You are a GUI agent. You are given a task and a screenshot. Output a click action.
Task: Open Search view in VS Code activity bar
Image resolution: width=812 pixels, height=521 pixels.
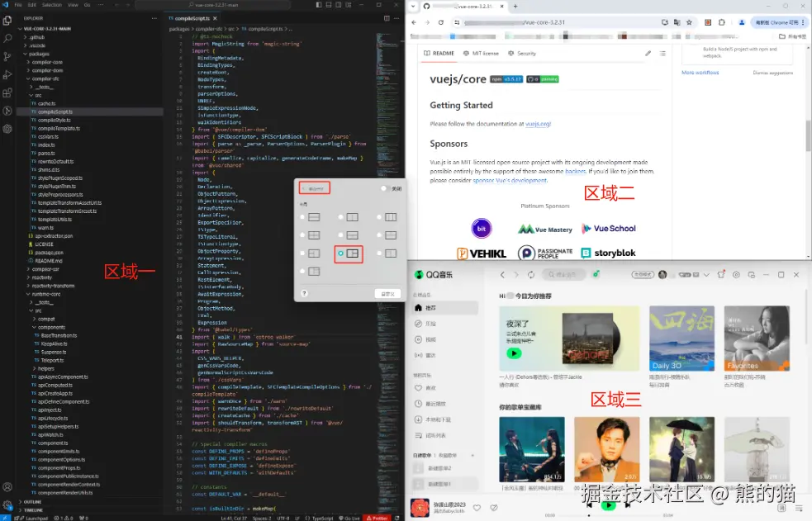[x=7, y=38]
